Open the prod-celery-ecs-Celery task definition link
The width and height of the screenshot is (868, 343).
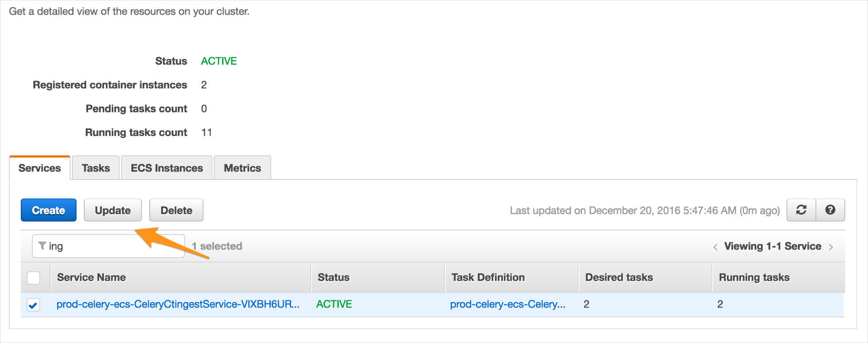507,304
